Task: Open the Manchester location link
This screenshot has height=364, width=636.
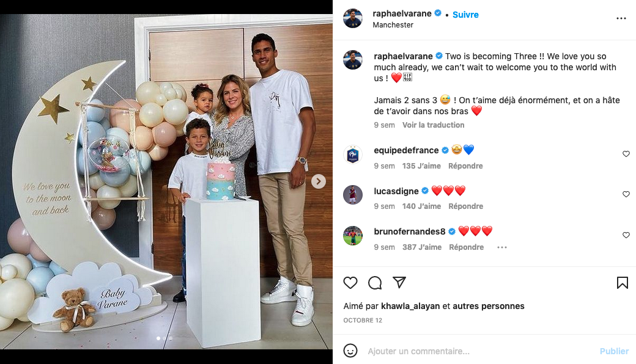Action: (393, 25)
